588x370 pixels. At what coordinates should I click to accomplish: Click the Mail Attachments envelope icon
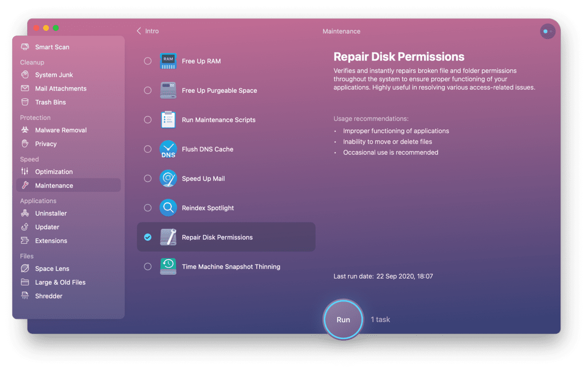coord(25,89)
